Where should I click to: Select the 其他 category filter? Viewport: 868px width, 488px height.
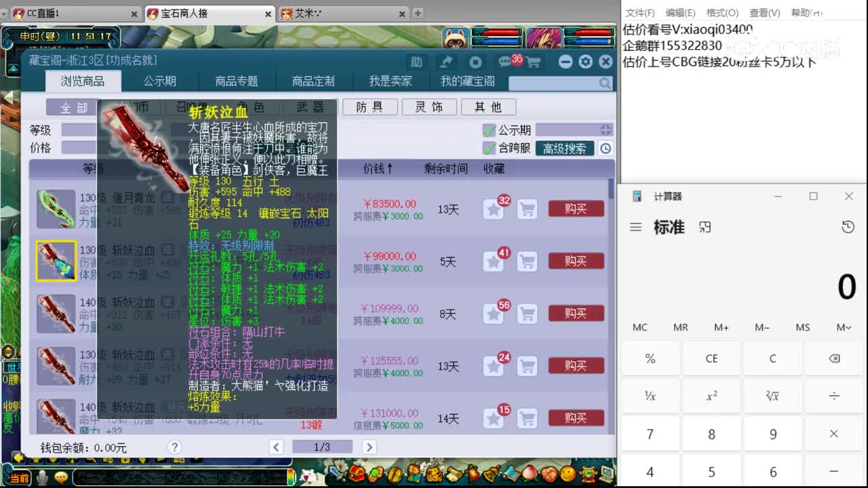coord(488,107)
